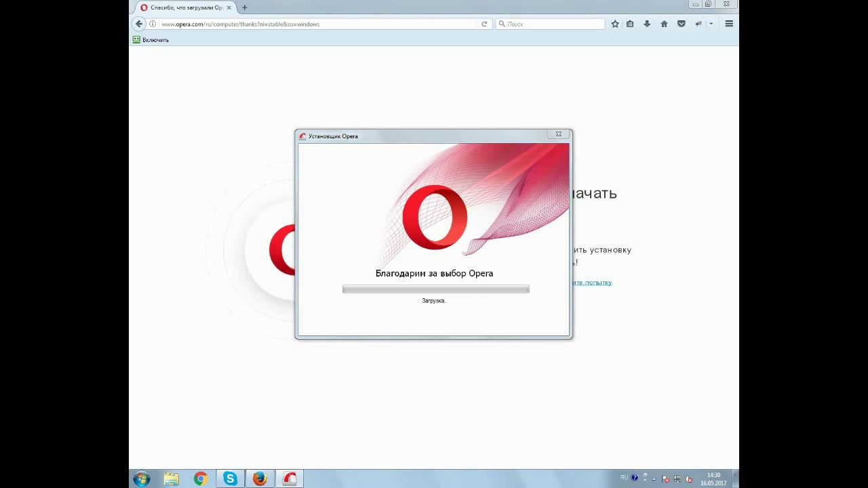
Task: Minimize the Firefox window
Action: (696, 4)
